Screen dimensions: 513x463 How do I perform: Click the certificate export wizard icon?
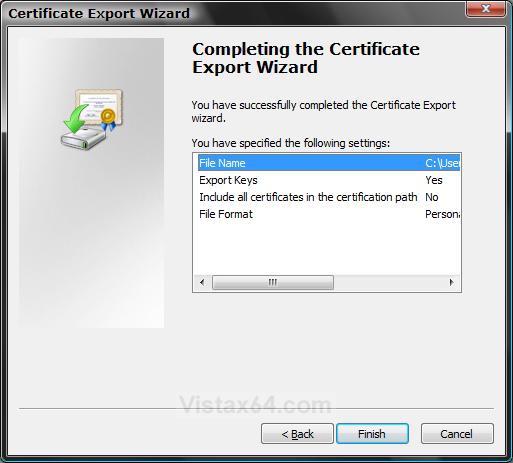(x=92, y=119)
